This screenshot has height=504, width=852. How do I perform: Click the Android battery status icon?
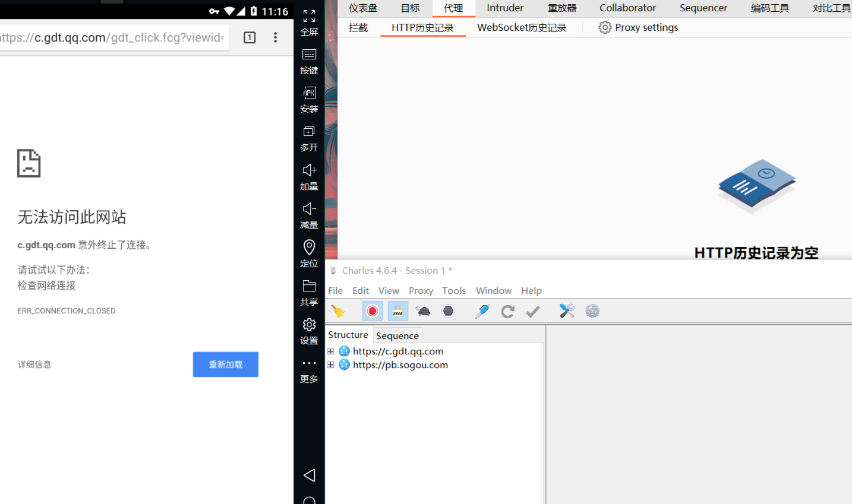254,11
